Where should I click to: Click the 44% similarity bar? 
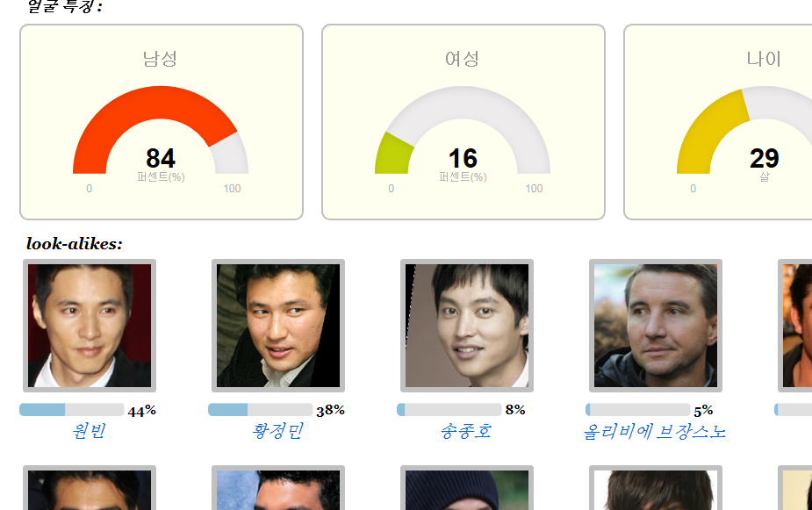click(x=71, y=410)
